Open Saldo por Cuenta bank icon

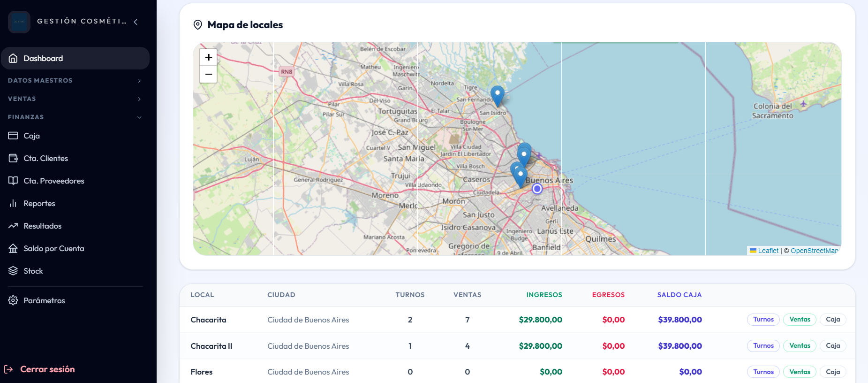click(x=13, y=248)
